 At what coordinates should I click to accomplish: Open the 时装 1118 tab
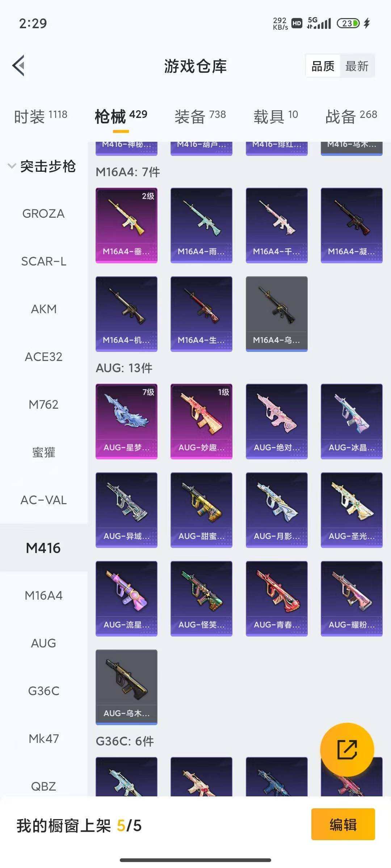coord(41,116)
